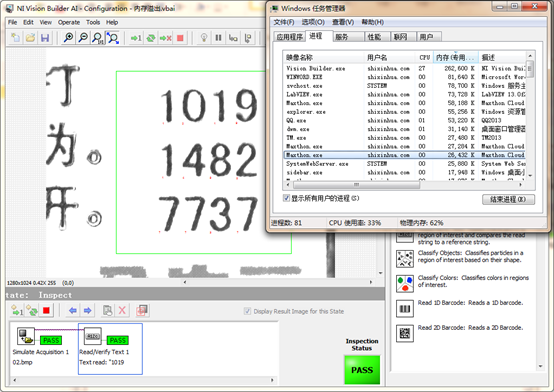Screen dimensions: 554x392
Task: Select QQ.exe process row
Action: (x=405, y=120)
